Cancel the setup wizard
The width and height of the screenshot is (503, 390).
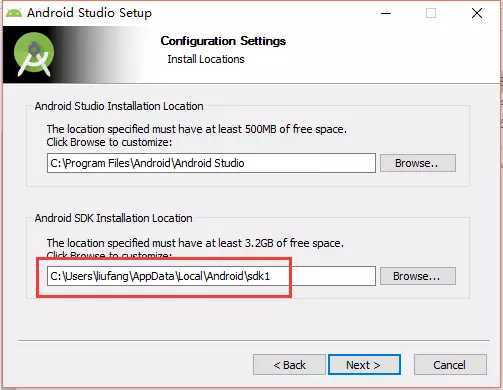450,365
